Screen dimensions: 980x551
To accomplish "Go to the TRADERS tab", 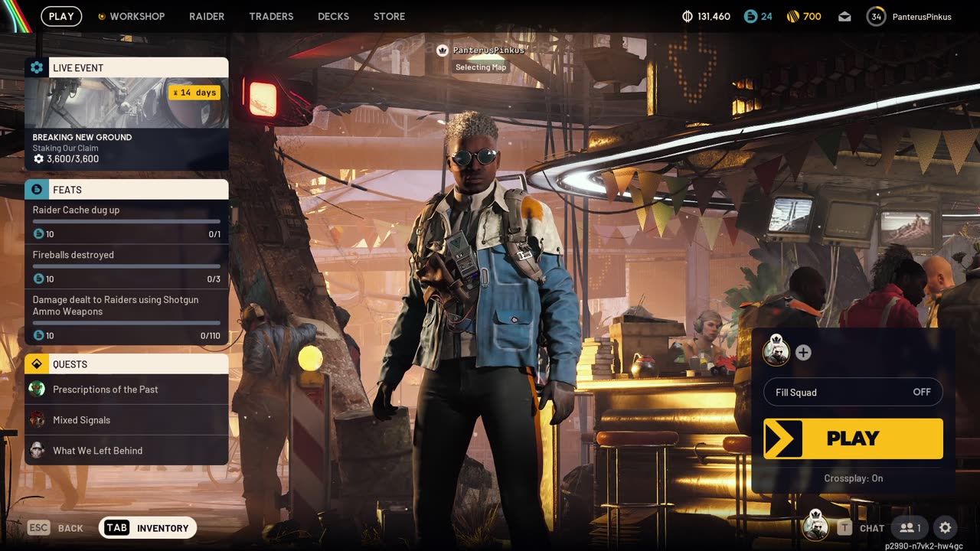I will coord(271,16).
